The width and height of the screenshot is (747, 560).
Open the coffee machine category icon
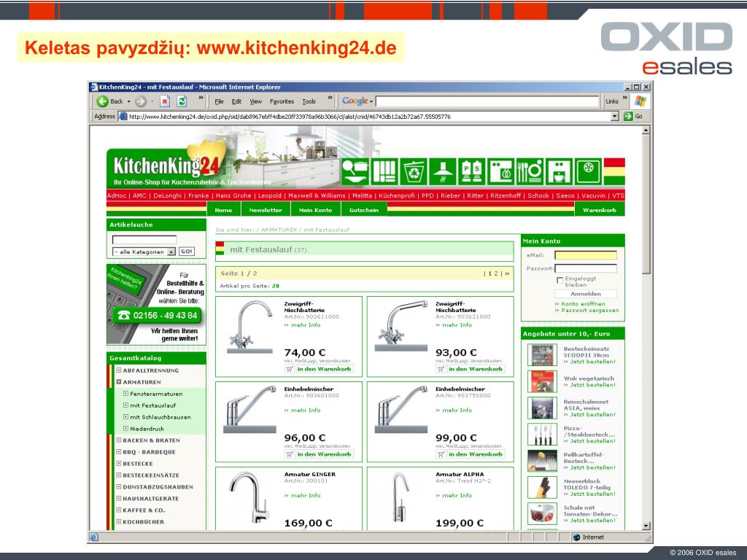click(500, 171)
